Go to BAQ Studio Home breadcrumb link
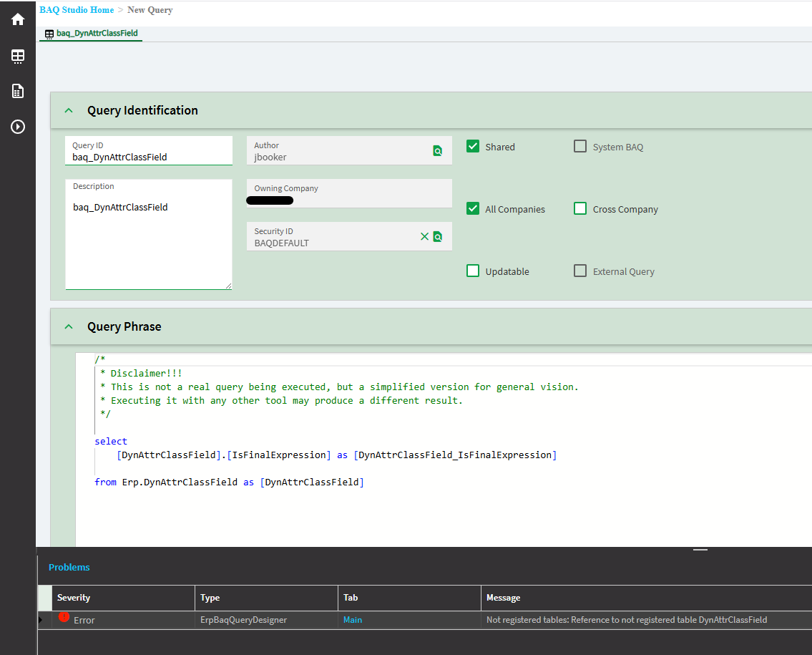 tap(77, 10)
